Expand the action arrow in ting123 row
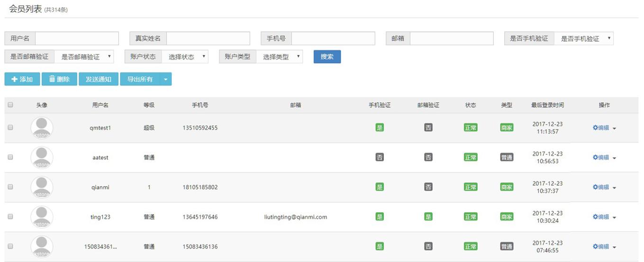644x262 pixels. coord(614,218)
